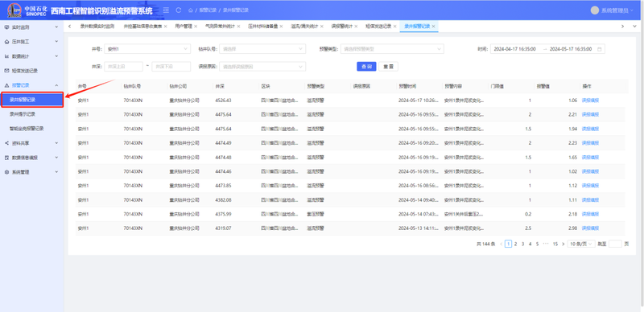Open the 预警类型 select dropdown
This screenshot has height=312, width=644.
(392, 49)
